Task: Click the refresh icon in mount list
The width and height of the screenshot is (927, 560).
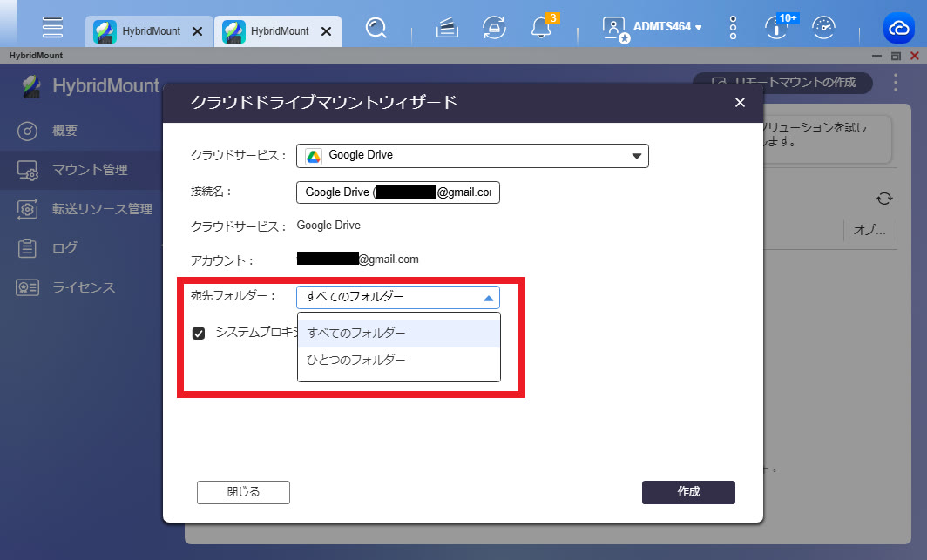Action: [884, 199]
